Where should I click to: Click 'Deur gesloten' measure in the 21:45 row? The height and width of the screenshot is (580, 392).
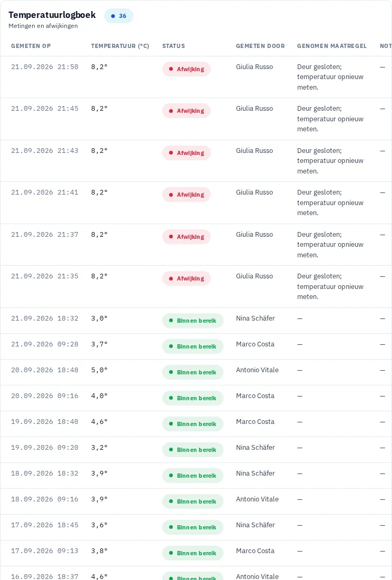tap(330, 119)
